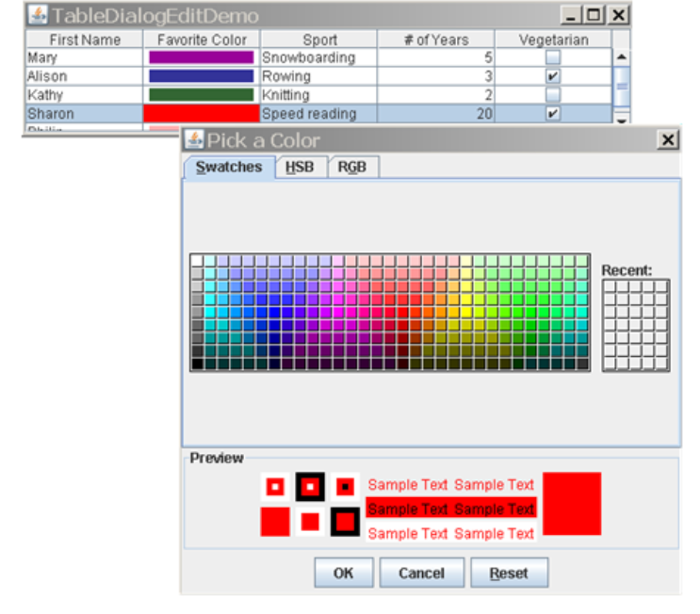This screenshot has height=614, width=700.
Task: Cancel the color selection
Action: [x=421, y=573]
